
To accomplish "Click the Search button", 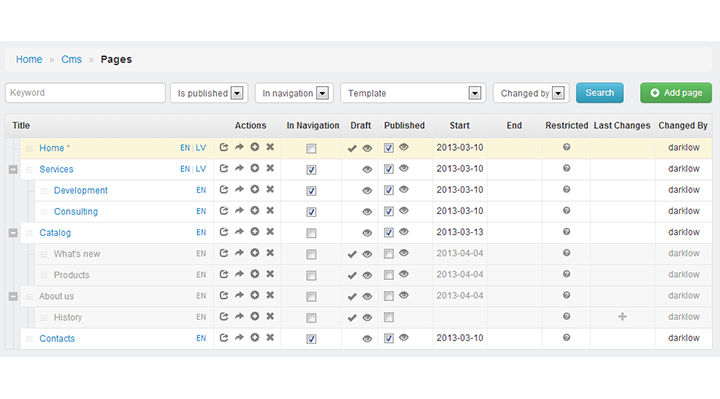I will [x=600, y=93].
